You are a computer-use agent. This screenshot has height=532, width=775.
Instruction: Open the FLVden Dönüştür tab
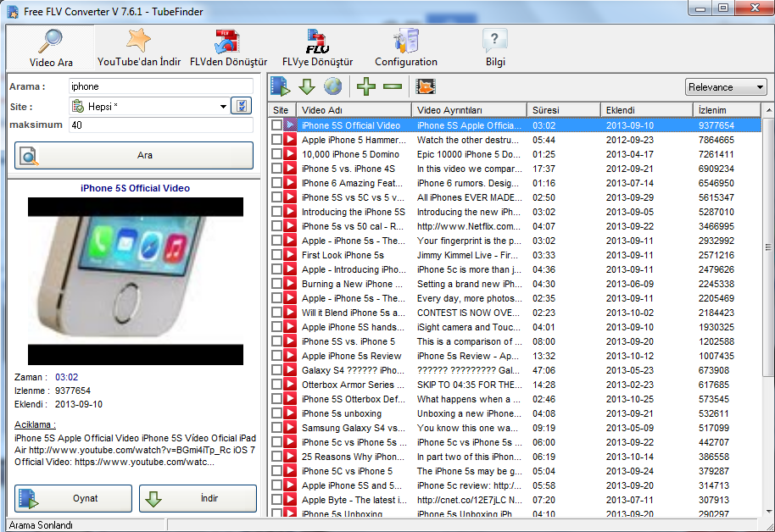click(228, 48)
